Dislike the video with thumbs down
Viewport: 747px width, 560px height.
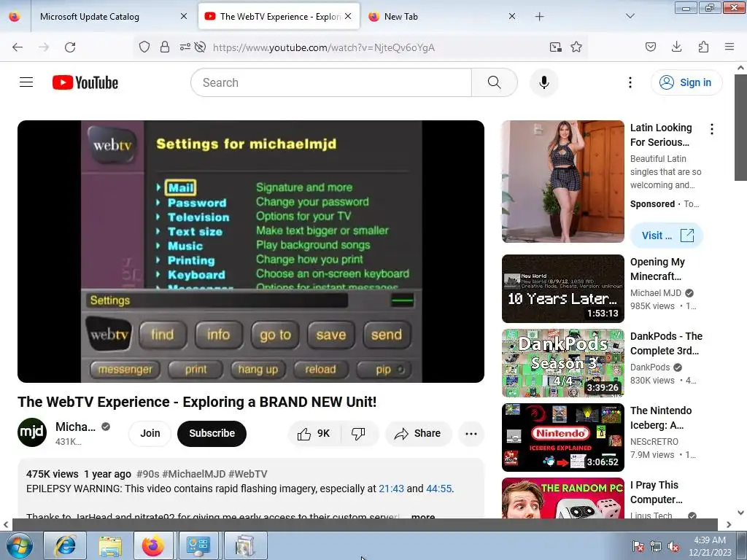pyautogui.click(x=359, y=433)
